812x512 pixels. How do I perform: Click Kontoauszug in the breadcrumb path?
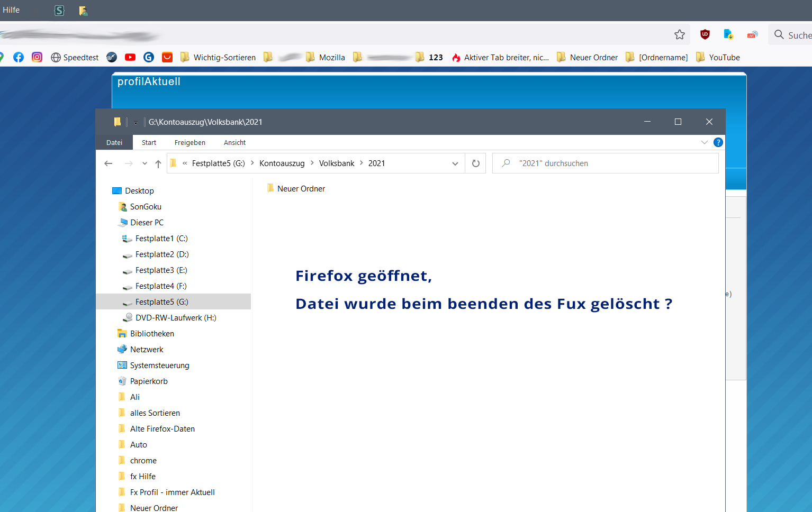point(282,163)
